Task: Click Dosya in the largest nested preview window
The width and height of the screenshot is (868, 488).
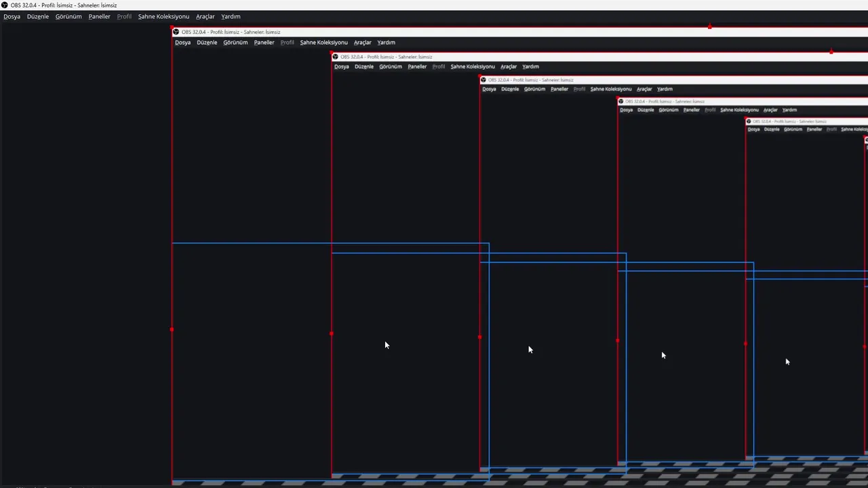Action: click(x=182, y=42)
